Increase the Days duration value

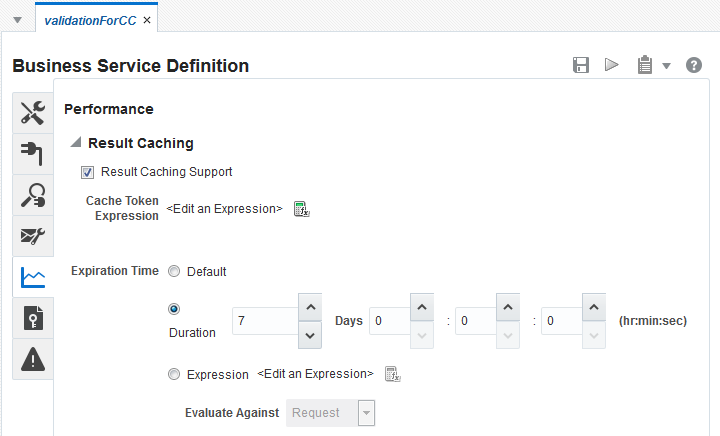[310, 308]
